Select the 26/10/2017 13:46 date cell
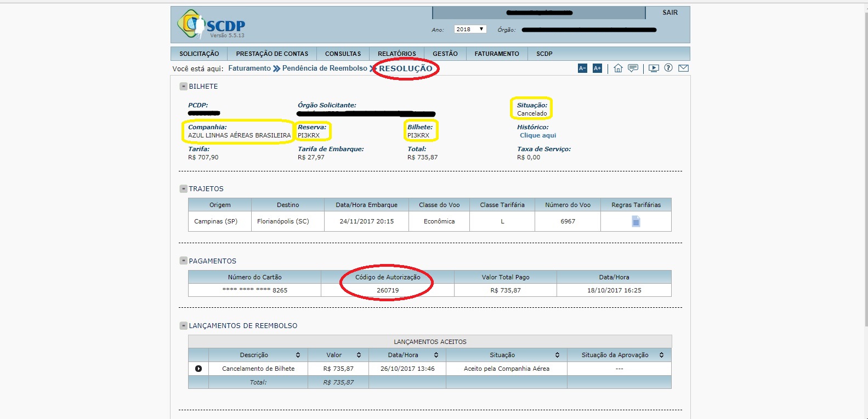The height and width of the screenshot is (419, 868). click(407, 369)
